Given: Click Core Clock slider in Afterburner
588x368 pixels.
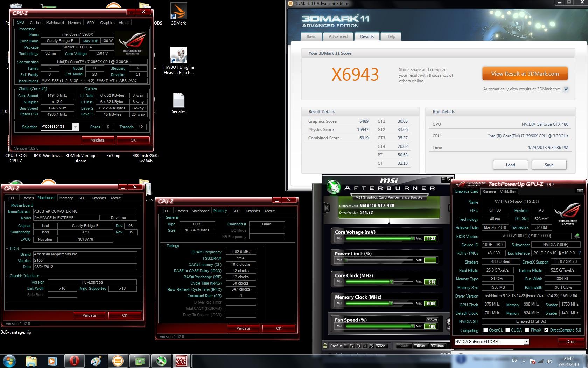Looking at the screenshot, I should click(x=380, y=282).
